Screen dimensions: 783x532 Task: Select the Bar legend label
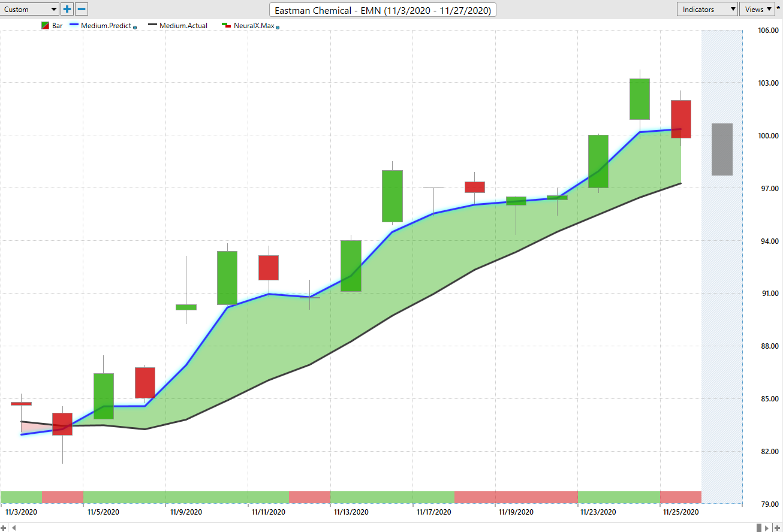pyautogui.click(x=58, y=26)
